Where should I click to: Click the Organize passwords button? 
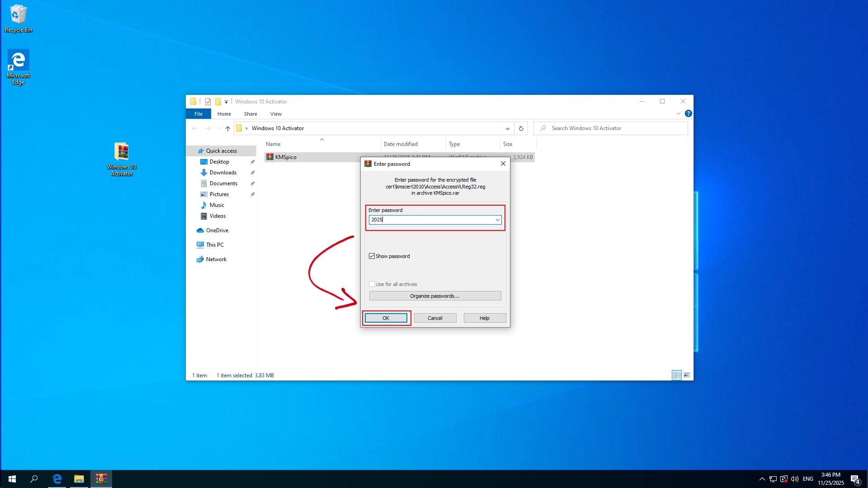pyautogui.click(x=435, y=296)
